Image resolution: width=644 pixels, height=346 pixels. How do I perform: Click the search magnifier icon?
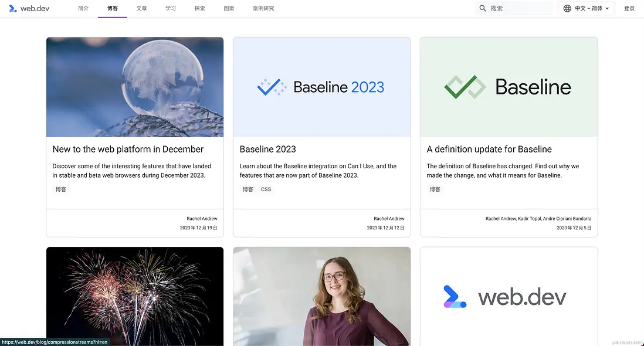(483, 8)
